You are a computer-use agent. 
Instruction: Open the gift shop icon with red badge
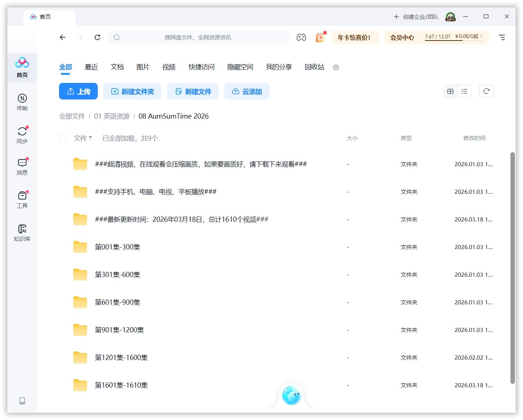click(x=319, y=37)
